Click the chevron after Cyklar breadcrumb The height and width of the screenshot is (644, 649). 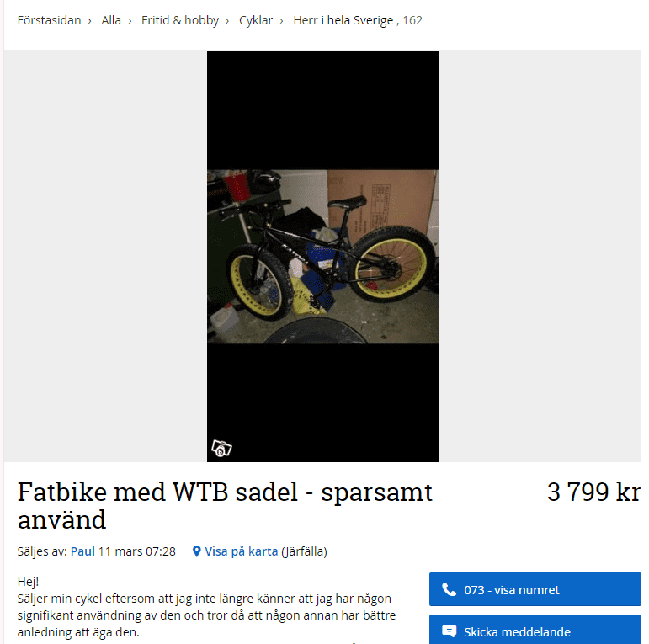point(281,21)
